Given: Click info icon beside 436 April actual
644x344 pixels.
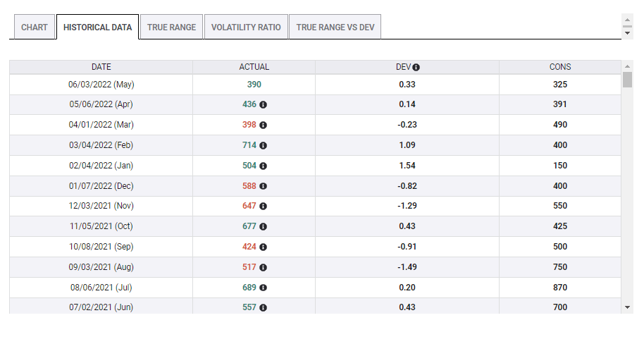Looking at the screenshot, I should coord(263,104).
